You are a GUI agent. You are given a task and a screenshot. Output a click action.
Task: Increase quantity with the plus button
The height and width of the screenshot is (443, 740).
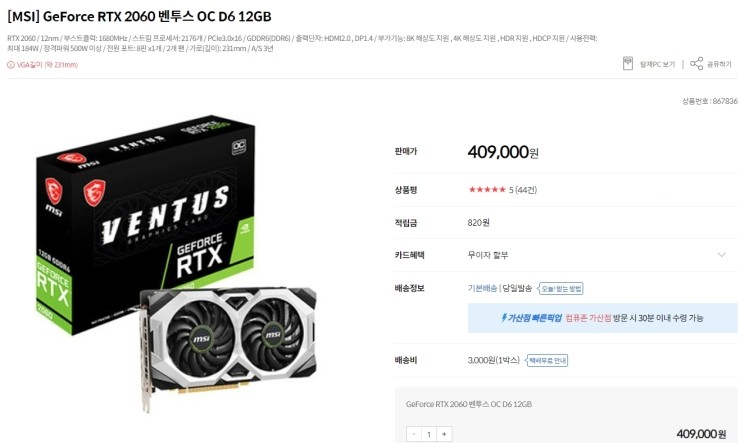click(444, 434)
